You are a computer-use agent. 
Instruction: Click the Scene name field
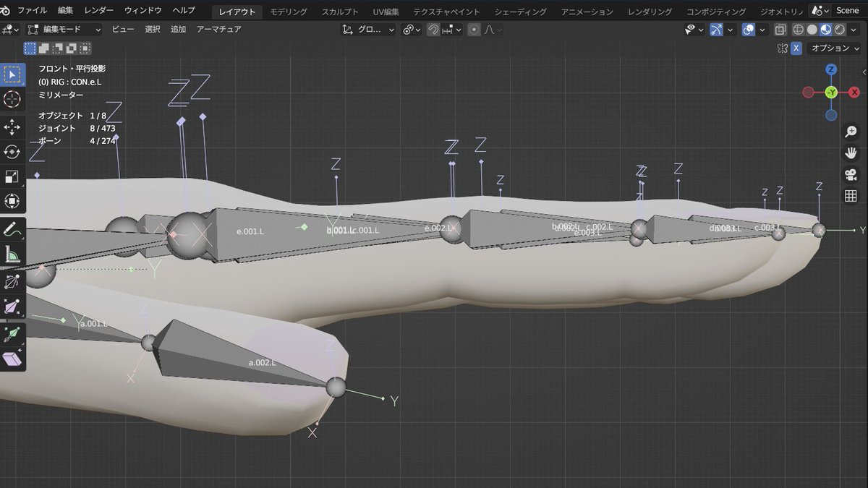pyautogui.click(x=848, y=11)
